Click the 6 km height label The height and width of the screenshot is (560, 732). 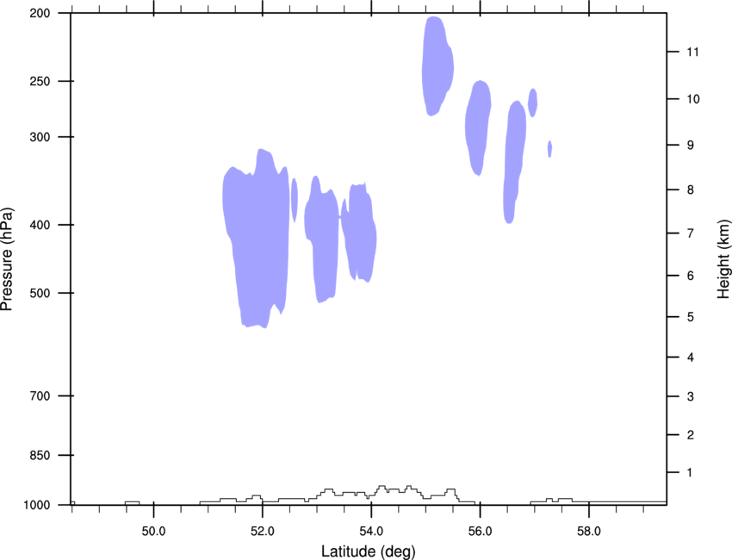690,276
